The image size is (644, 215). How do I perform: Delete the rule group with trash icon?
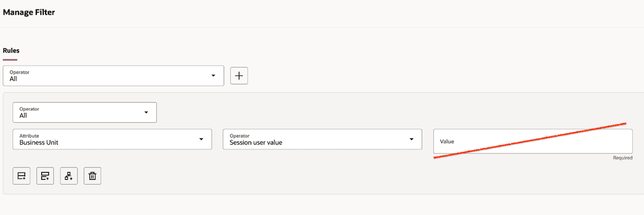92,176
